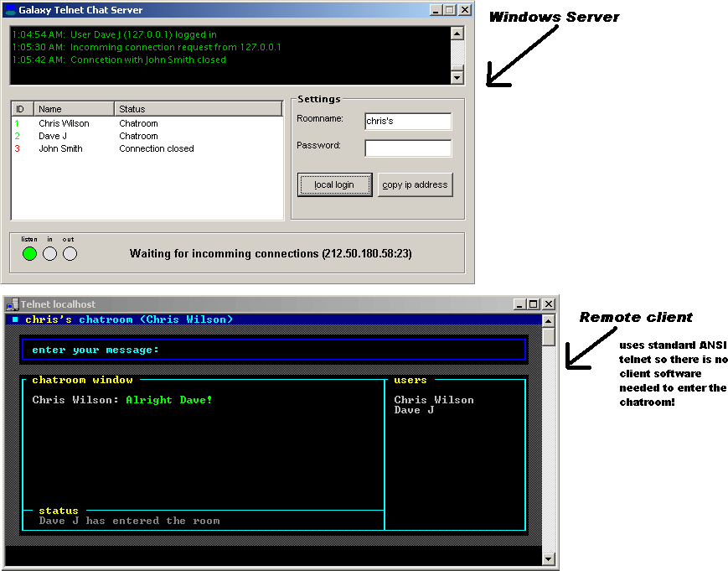Screen dimensions: 728x571
Task: Click log line 'Conncetion with John Smith closed'
Action: click(119, 60)
